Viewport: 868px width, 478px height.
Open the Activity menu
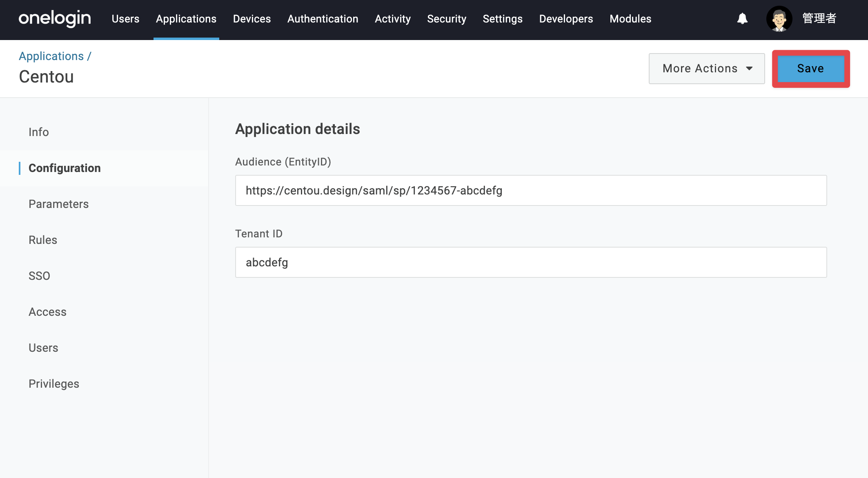click(x=393, y=19)
